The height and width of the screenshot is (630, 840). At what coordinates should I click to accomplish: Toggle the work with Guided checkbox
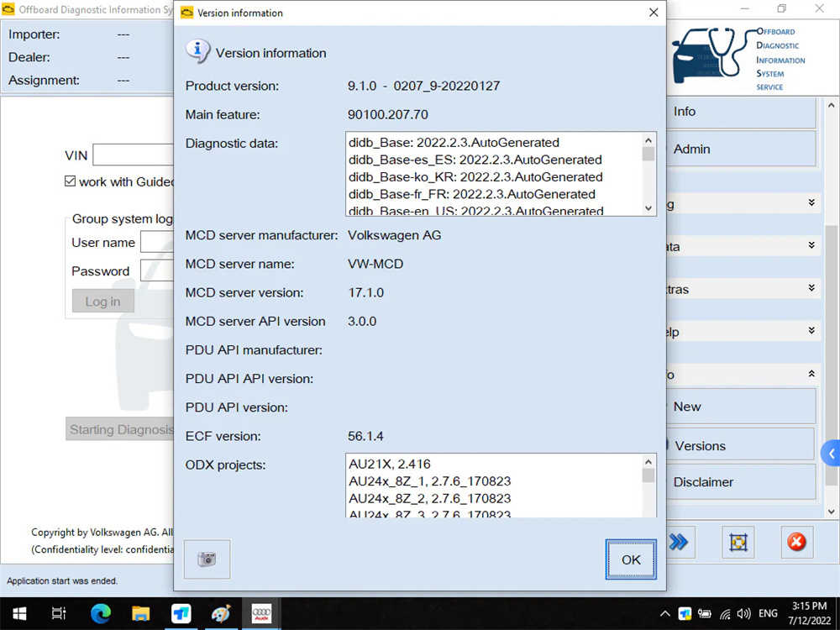point(71,181)
